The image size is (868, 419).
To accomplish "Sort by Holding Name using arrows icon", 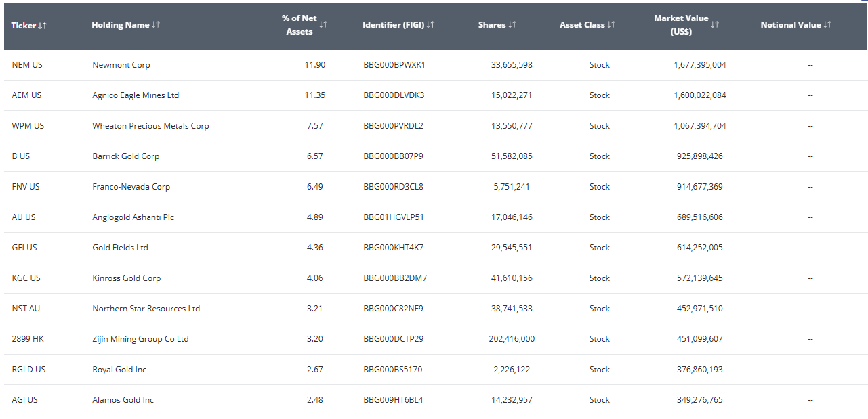I will click(156, 25).
